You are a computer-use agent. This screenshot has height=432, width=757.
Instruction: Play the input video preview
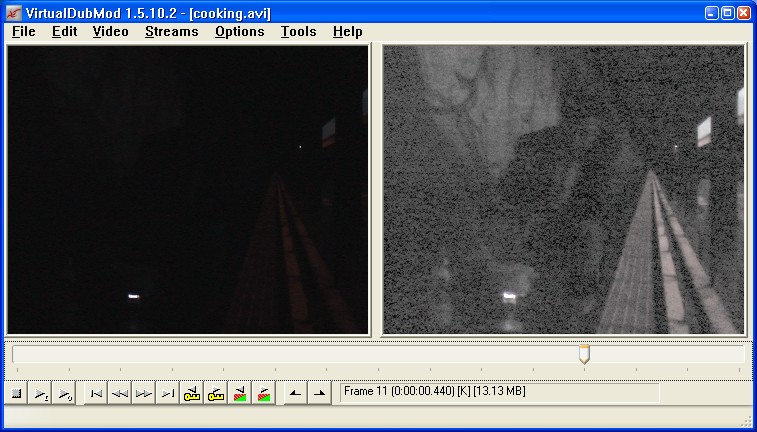40,393
